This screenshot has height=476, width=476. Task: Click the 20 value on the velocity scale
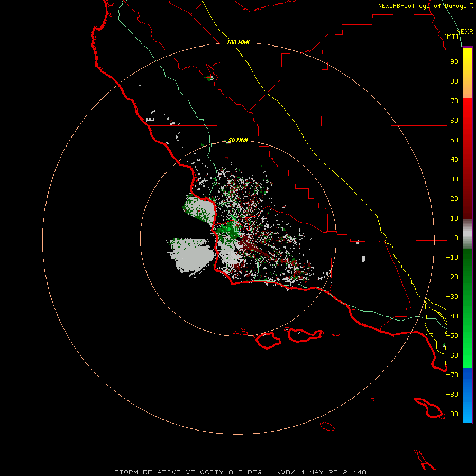pyautogui.click(x=454, y=199)
